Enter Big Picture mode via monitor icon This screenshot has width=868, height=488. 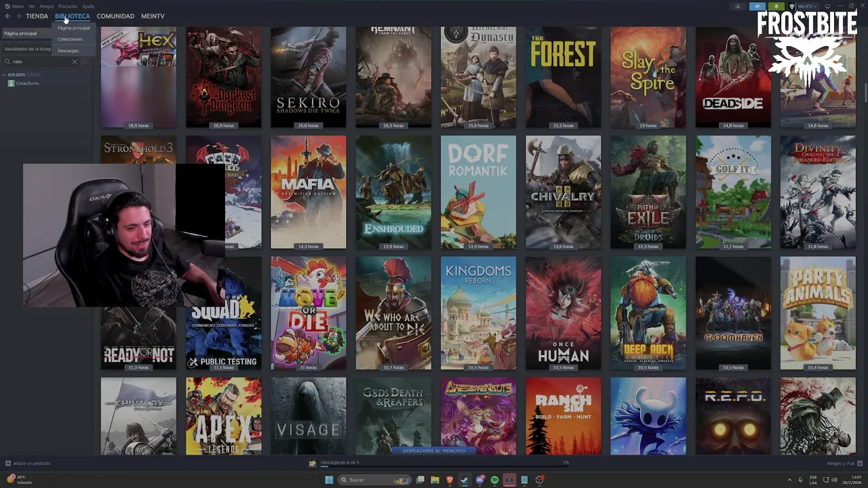(827, 6)
